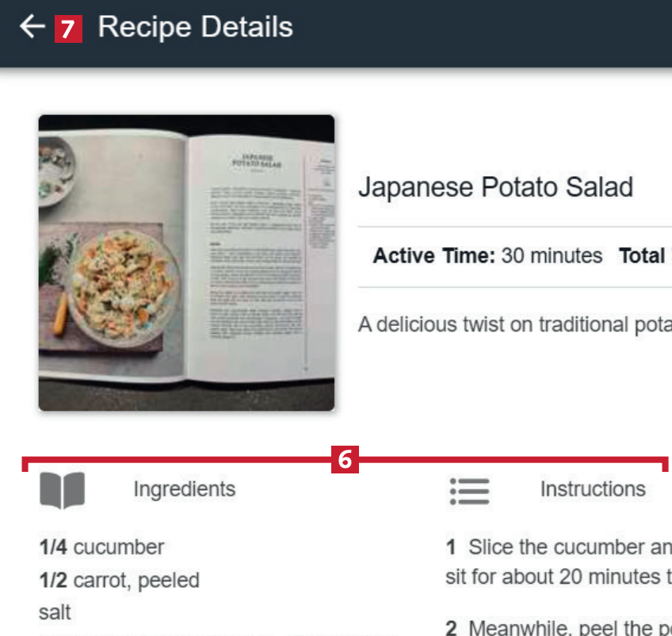Click step number 1 in Instructions
The height and width of the screenshot is (636, 672).
point(450,547)
